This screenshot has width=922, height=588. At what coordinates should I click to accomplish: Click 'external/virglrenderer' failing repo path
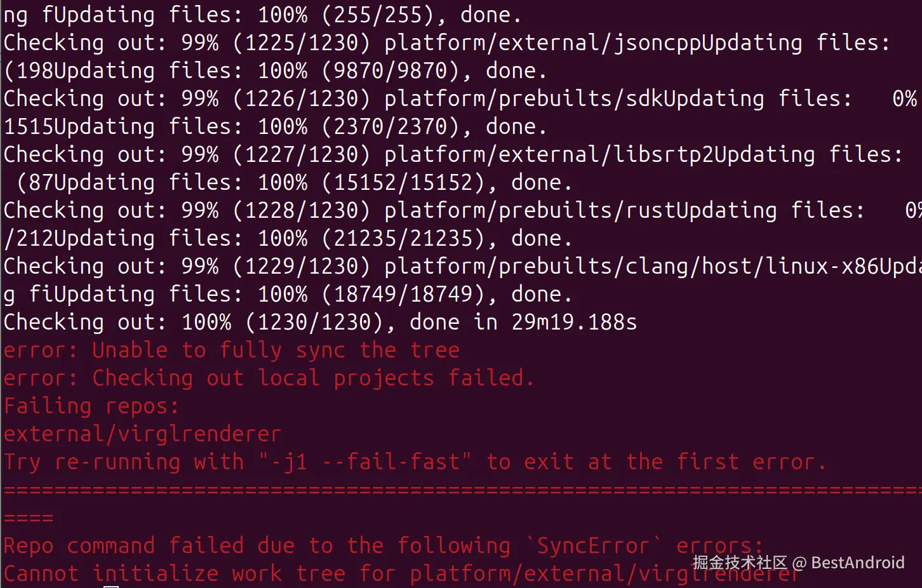coord(142,434)
